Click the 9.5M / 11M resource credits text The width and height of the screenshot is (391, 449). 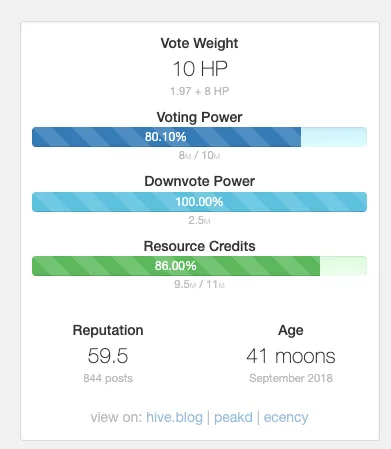[x=199, y=284]
